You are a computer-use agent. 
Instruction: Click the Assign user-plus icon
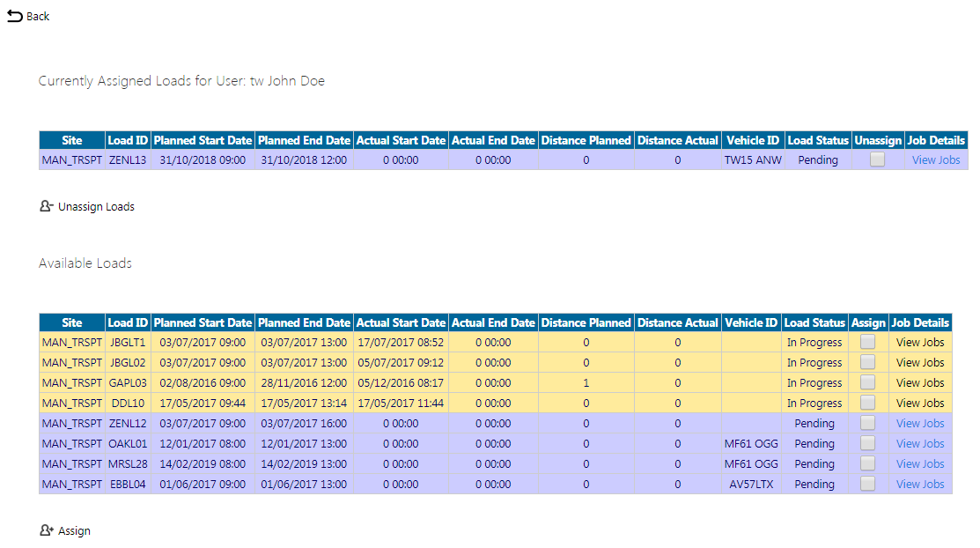click(x=47, y=529)
